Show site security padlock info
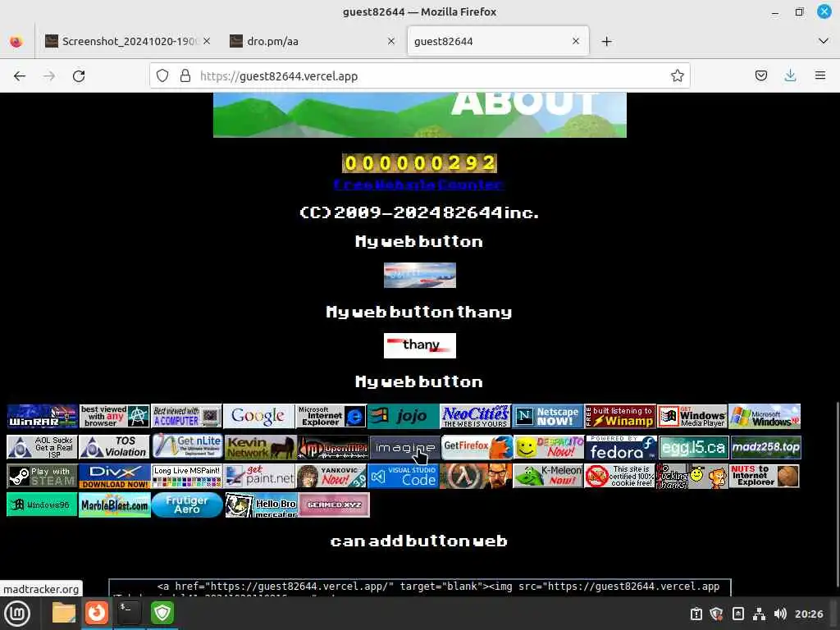840x630 pixels. [x=185, y=76]
